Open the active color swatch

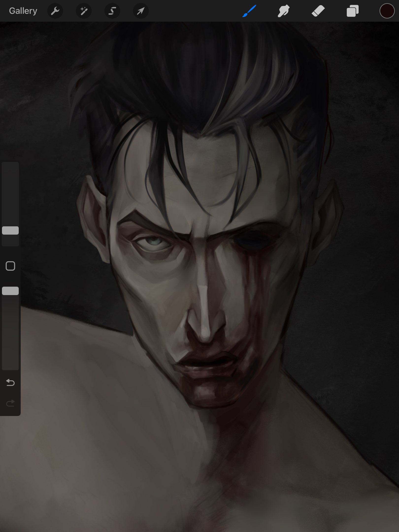(x=387, y=11)
